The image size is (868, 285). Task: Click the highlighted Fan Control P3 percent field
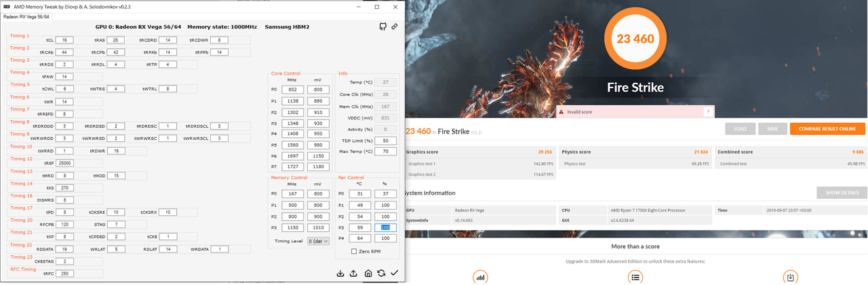coord(384,227)
